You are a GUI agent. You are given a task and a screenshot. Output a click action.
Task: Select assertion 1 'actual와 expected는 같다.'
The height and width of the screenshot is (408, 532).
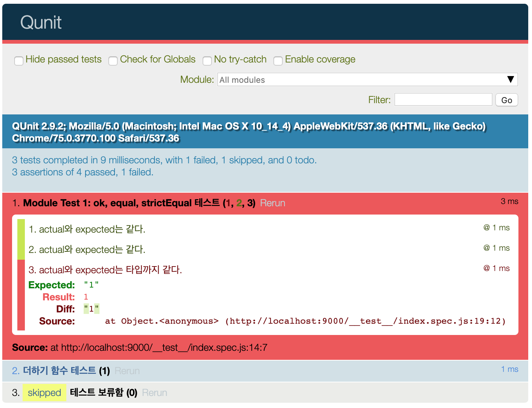pos(87,229)
